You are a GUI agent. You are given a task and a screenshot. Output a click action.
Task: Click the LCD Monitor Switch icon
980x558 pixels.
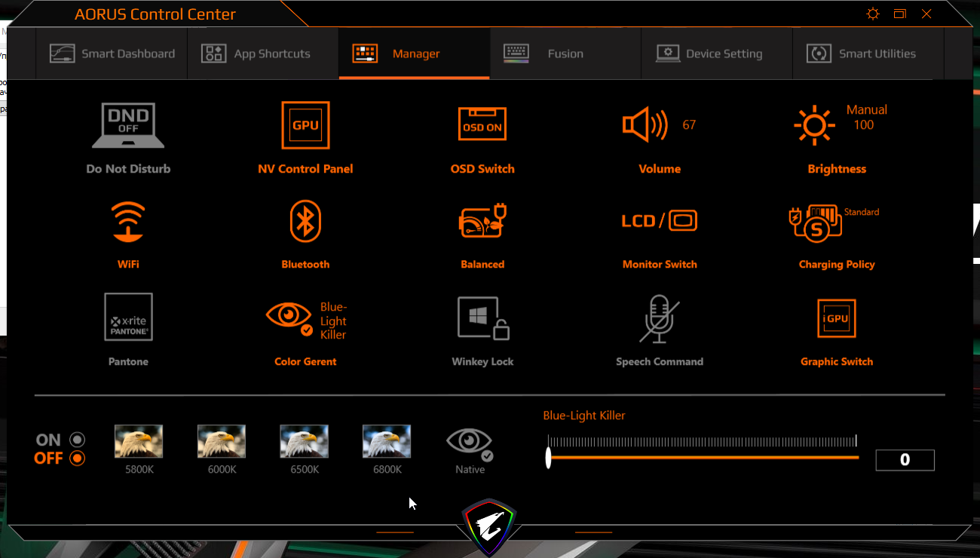tap(660, 221)
